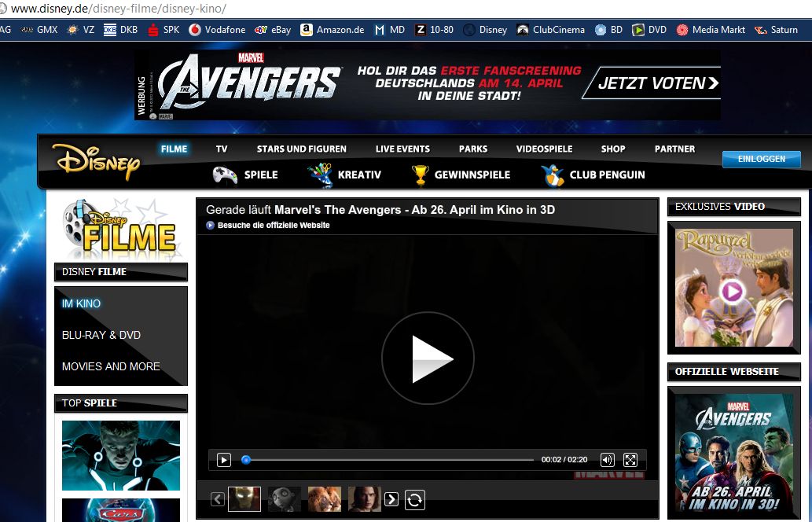This screenshot has width=812, height=522.
Task: Open the PARKS menu item
Action: (x=473, y=149)
